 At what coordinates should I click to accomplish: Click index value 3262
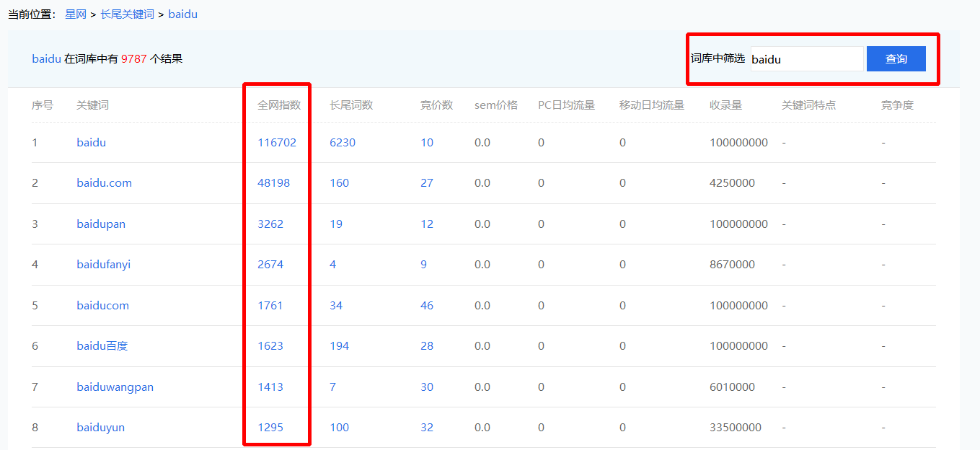pos(270,224)
